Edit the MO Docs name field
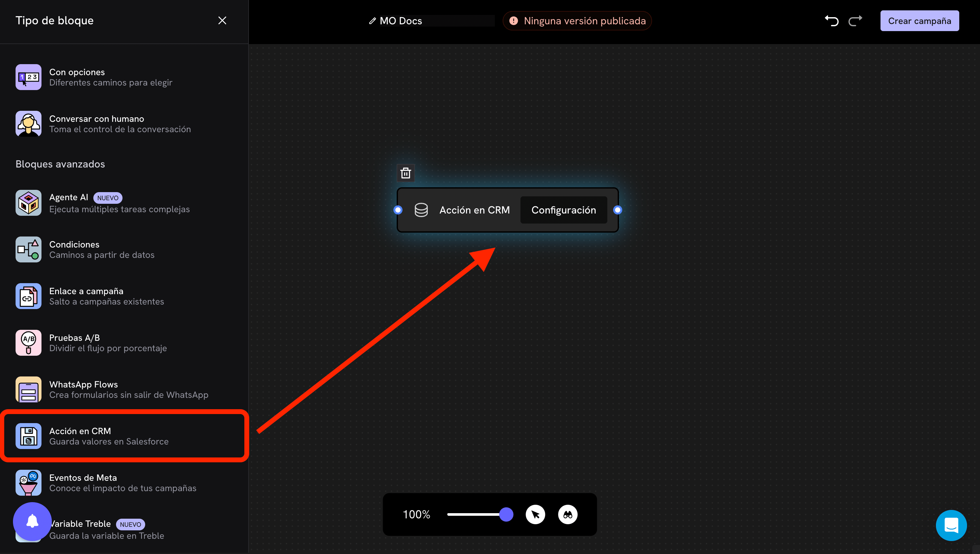This screenshot has height=554, width=980. [x=437, y=21]
